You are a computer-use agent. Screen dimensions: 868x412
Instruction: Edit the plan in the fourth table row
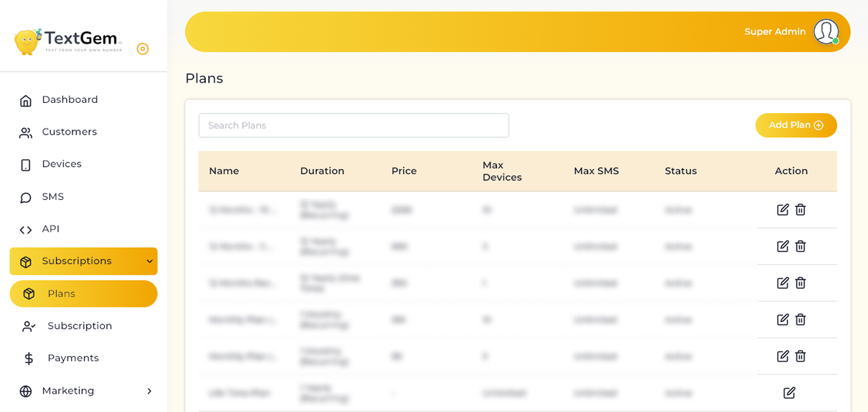pos(783,319)
